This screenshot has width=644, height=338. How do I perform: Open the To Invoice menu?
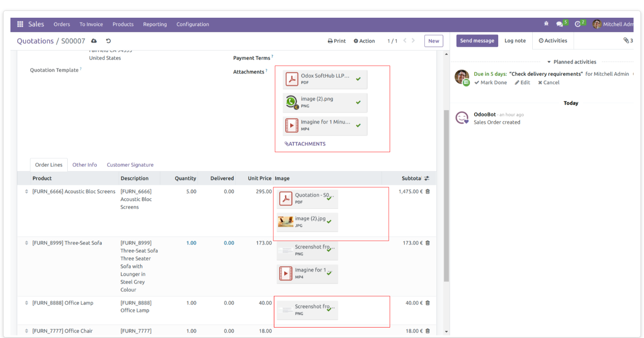coord(91,24)
